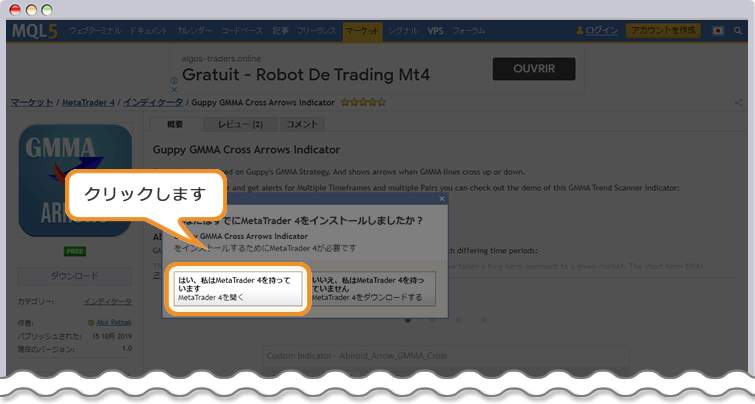Click the algos-traders.online ad domain text
This screenshot has width=755, height=404.
[221, 59]
